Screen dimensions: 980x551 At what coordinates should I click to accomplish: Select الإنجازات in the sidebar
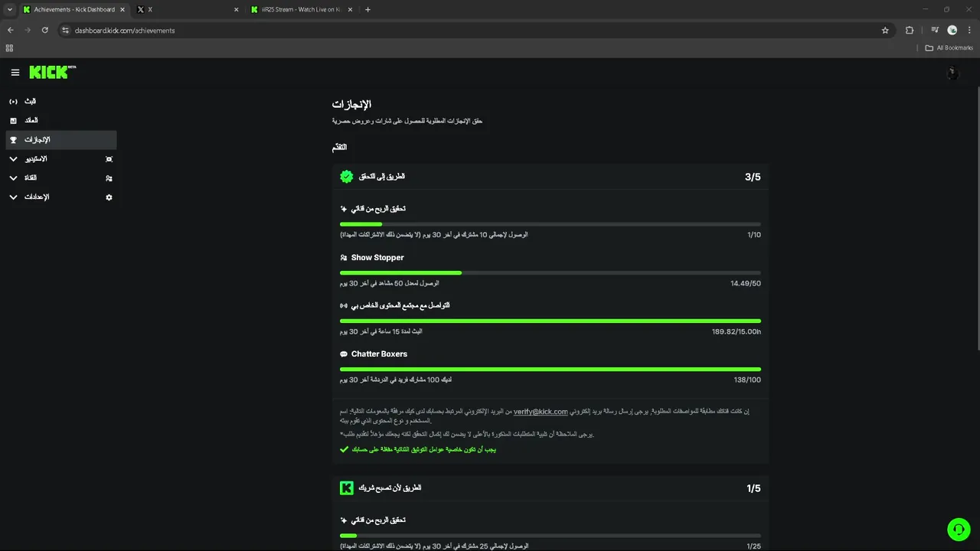(x=61, y=140)
